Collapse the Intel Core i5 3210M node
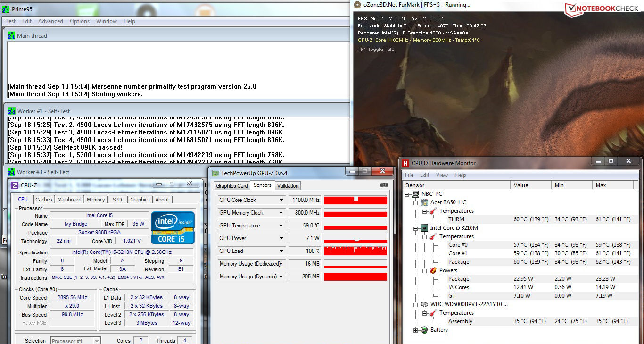Viewport: 644px width, 344px height. point(416,228)
